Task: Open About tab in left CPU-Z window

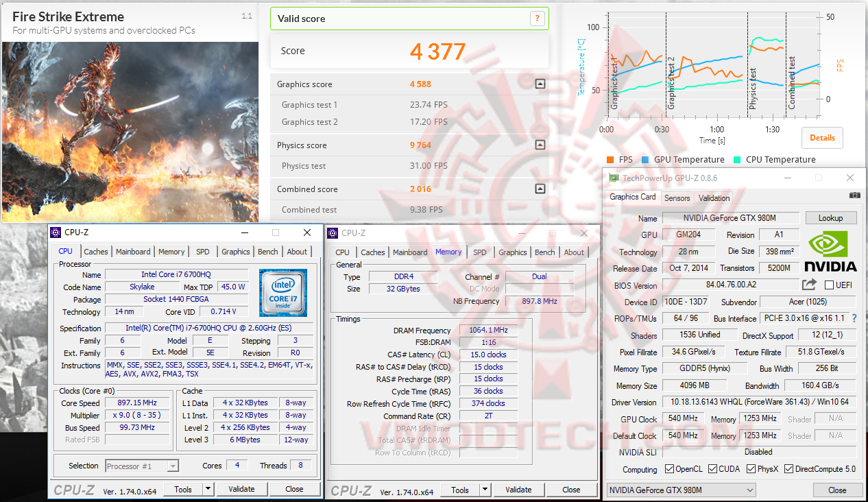Action: pos(297,252)
